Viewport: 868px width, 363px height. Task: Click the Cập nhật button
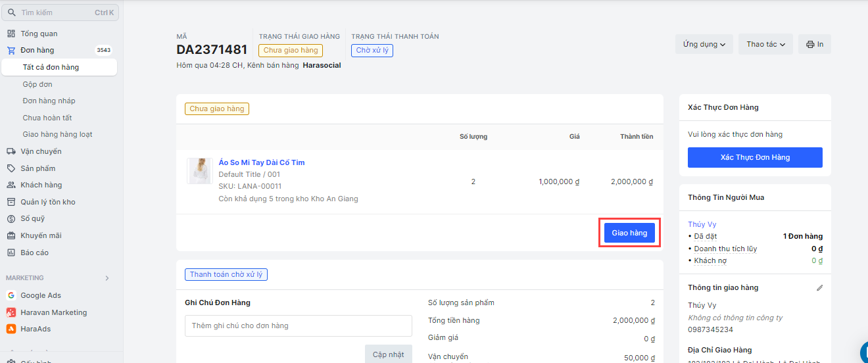[389, 354]
